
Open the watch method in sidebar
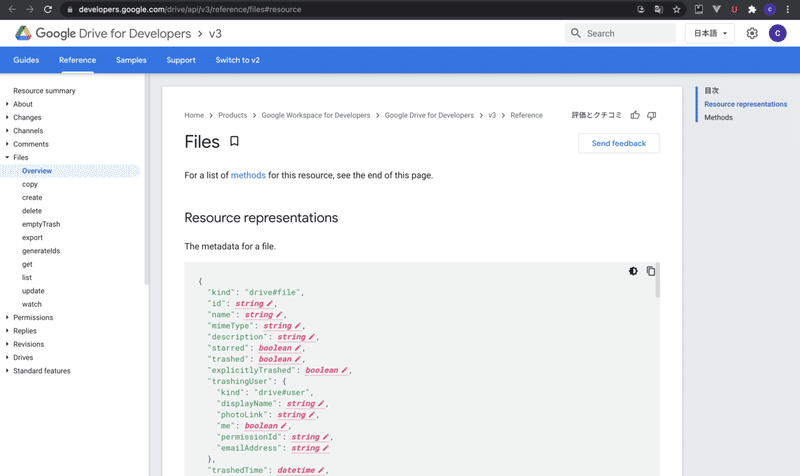click(32, 304)
